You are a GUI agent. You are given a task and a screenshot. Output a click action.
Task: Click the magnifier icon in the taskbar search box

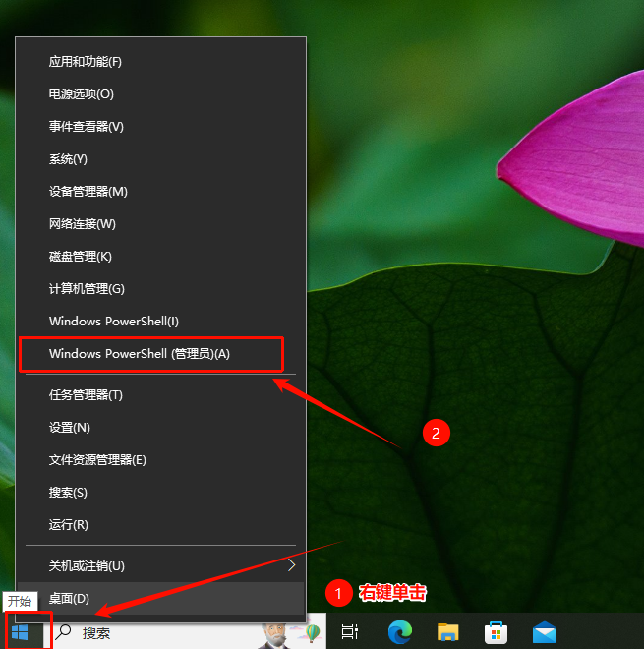(63, 632)
